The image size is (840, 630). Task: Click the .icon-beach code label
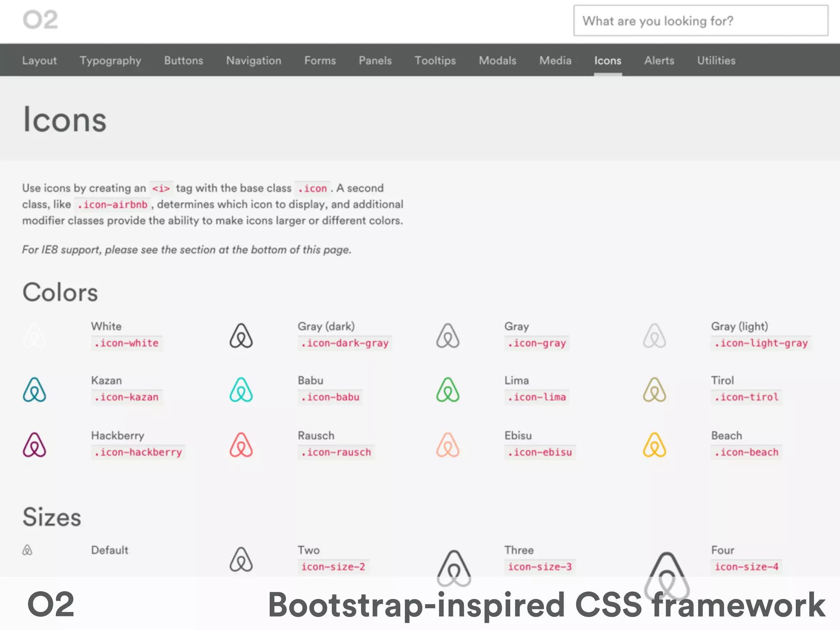tap(746, 452)
